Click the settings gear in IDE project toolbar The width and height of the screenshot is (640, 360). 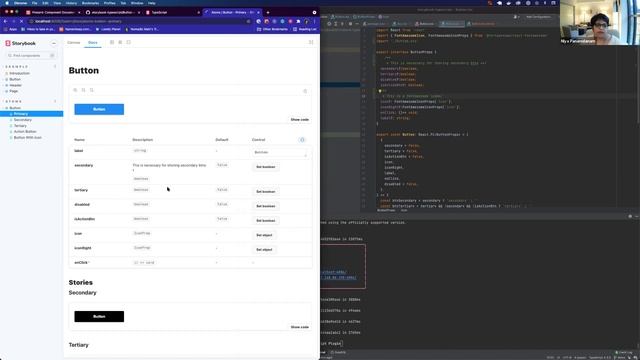(x=350, y=24)
